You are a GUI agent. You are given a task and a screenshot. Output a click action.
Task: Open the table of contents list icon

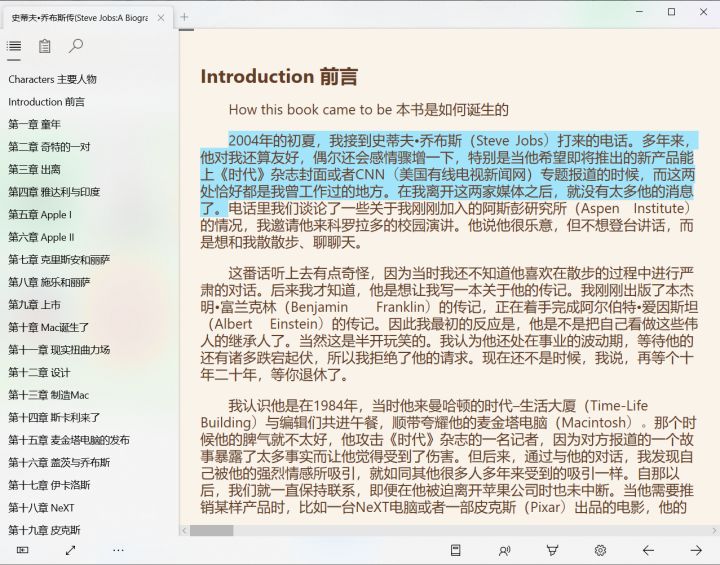[x=14, y=46]
